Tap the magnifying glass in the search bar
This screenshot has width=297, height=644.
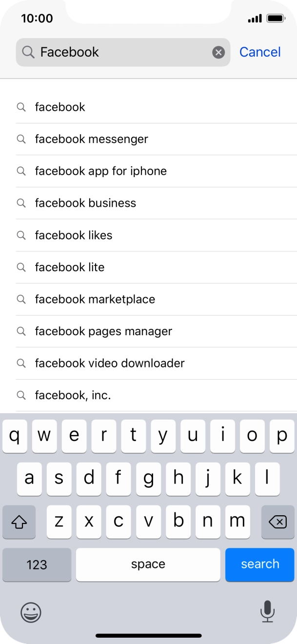[28, 52]
